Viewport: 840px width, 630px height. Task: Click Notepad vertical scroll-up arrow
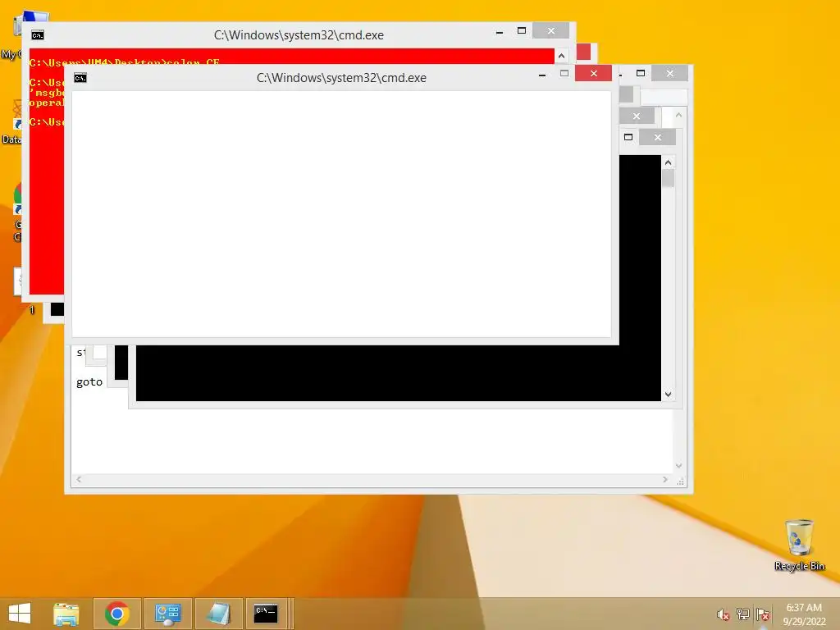click(678, 115)
